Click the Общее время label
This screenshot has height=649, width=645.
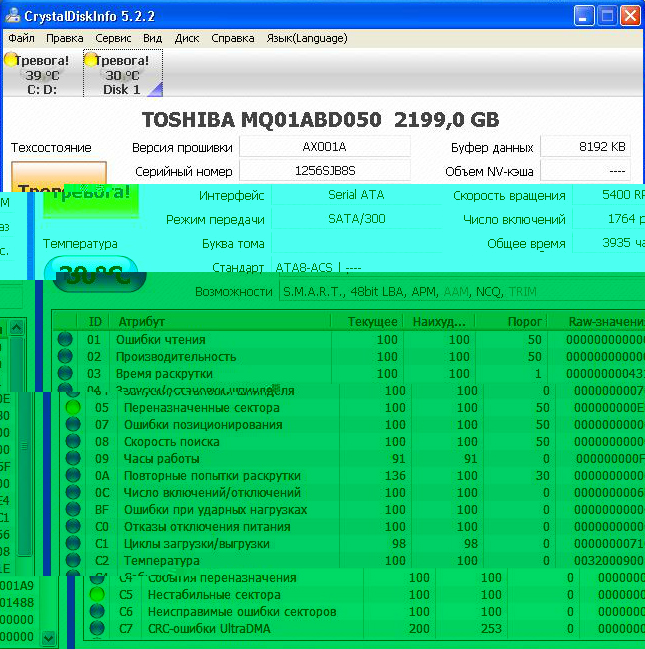526,244
